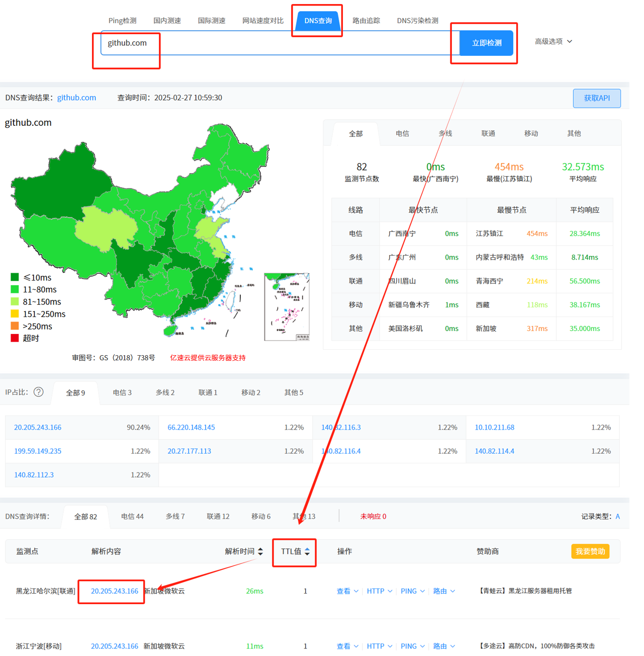Click the 超时 red legend swatch
The width and height of the screenshot is (644, 656).
pyautogui.click(x=15, y=338)
